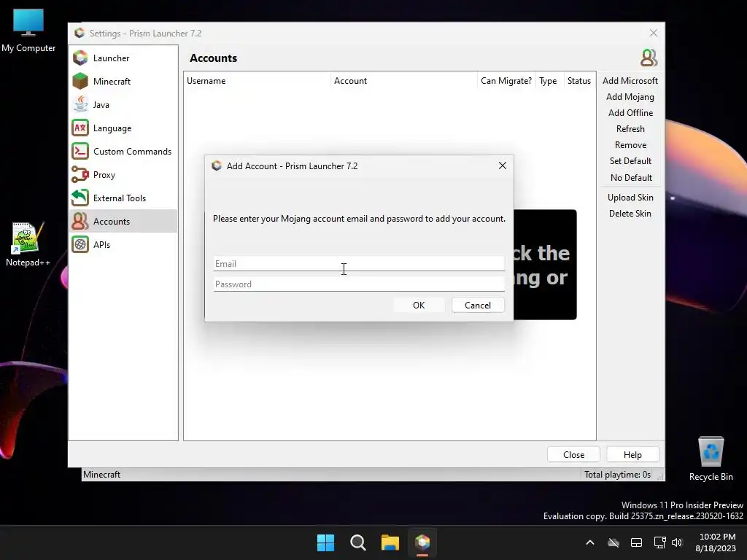Viewport: 747px width, 560px height.
Task: Click the Can Migrate? column header
Action: click(x=506, y=81)
